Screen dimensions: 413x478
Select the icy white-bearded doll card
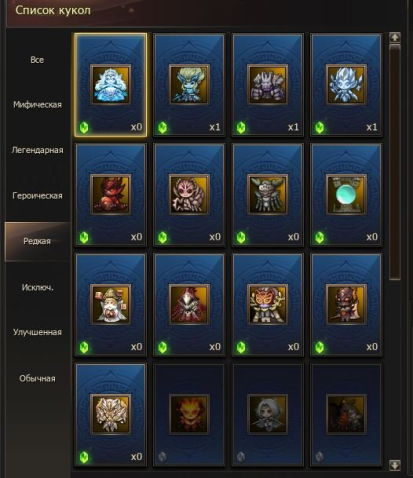click(110, 85)
